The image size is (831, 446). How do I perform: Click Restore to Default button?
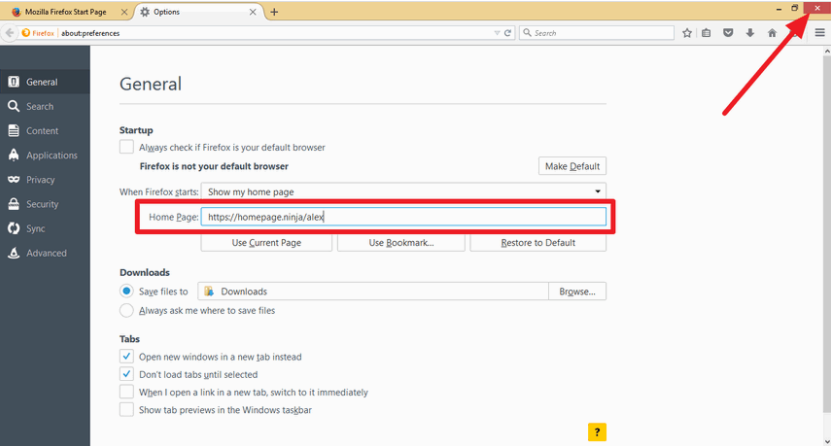click(x=538, y=243)
